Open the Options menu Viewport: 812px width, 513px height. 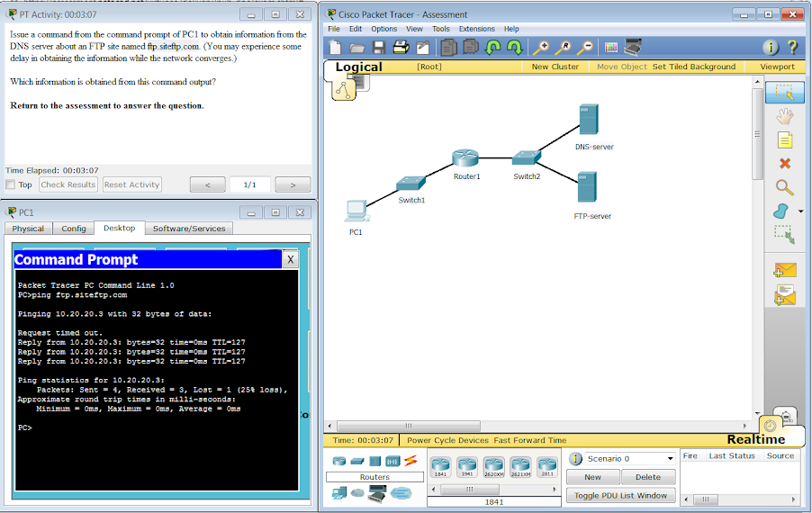(383, 29)
